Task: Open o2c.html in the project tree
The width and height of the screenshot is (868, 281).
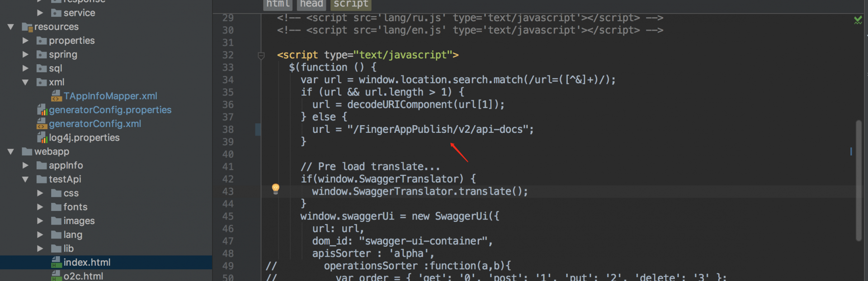Action: click(83, 276)
